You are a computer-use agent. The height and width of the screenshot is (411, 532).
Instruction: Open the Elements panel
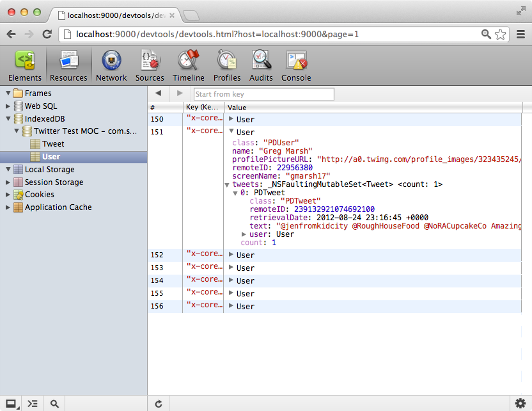(x=24, y=65)
